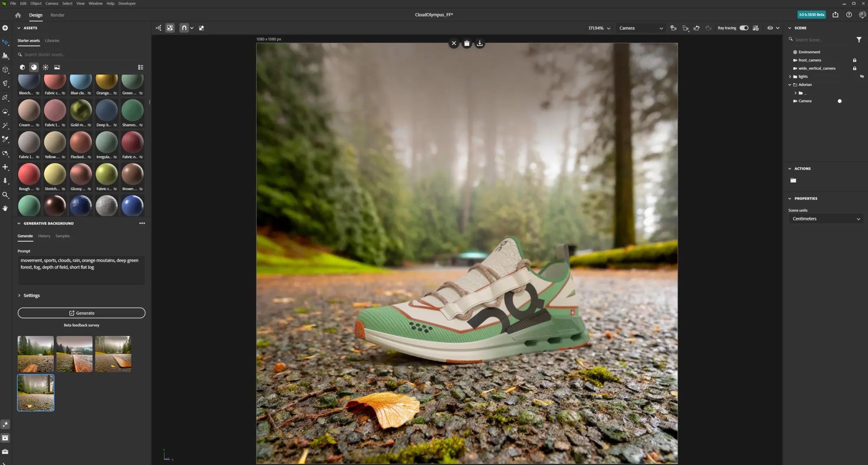Select the Dolly camera tool
The width and height of the screenshot is (868, 465).
coord(5,180)
